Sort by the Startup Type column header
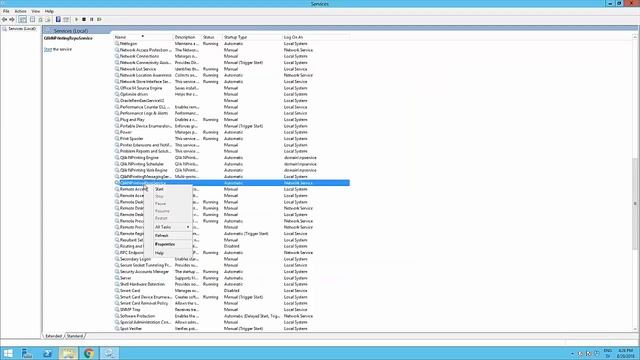Screen dimensions: 640x360 (252, 37)
